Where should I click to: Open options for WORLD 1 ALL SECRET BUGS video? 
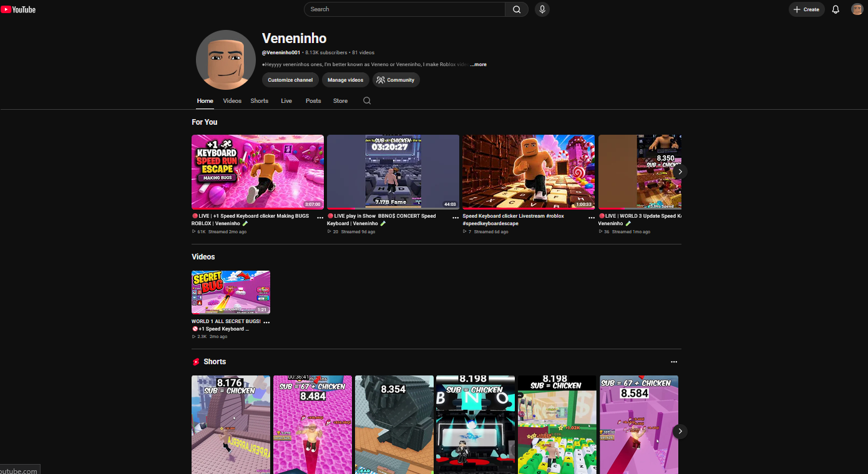266,322
